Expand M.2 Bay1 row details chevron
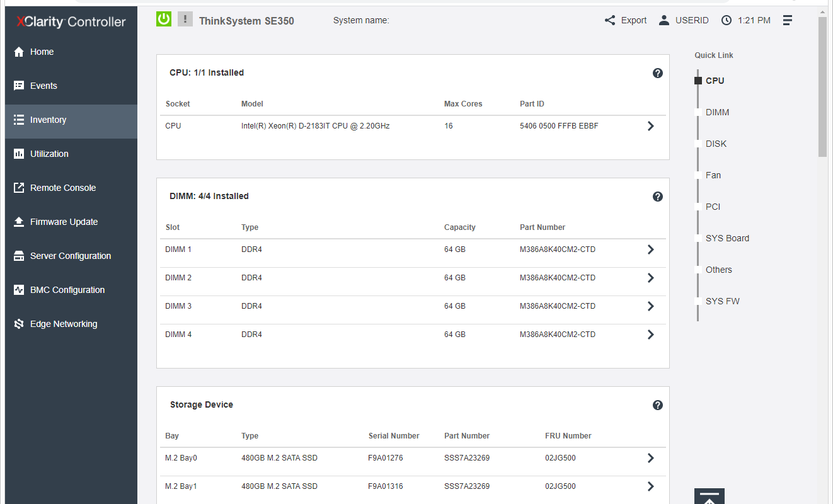 [651, 486]
